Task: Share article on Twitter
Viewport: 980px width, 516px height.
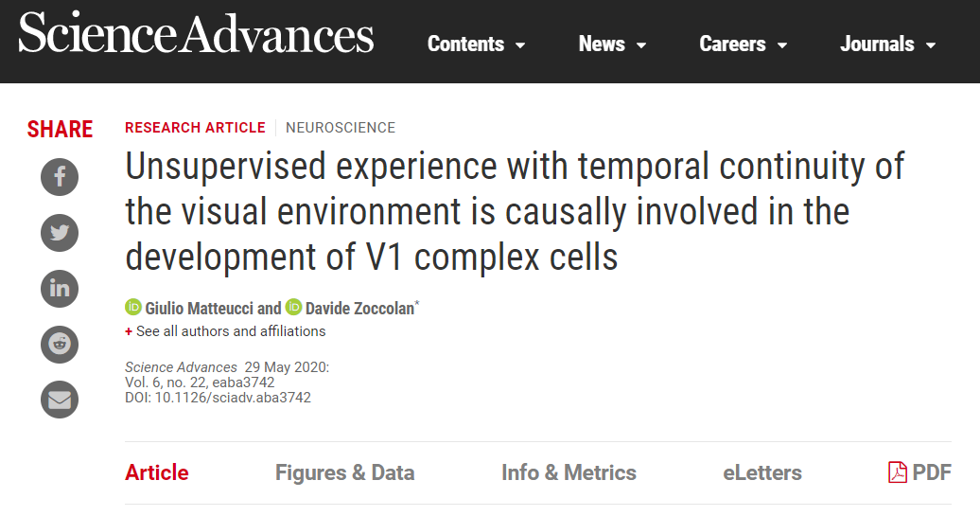Action: coord(60,232)
